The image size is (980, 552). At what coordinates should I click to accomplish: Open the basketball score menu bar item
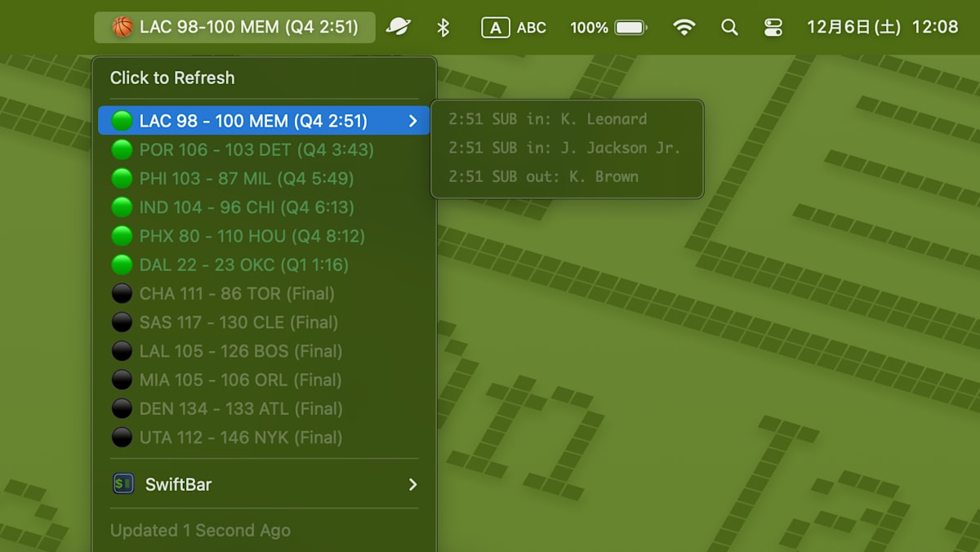235,27
